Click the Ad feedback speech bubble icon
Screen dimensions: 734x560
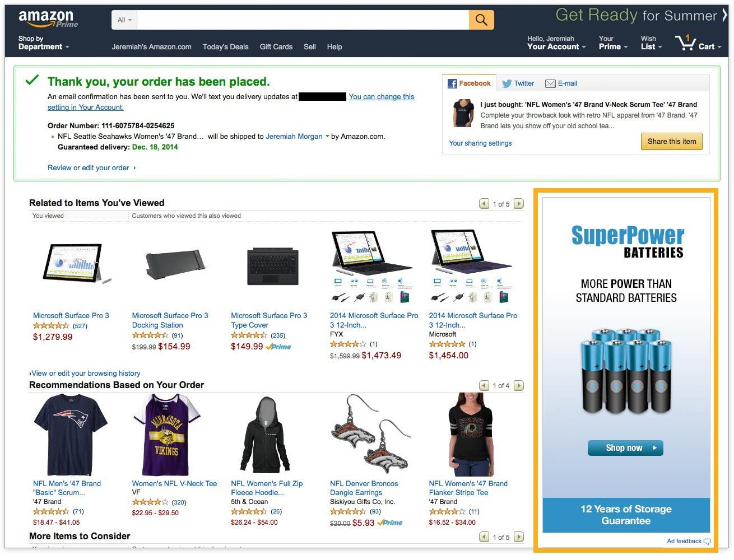click(707, 542)
